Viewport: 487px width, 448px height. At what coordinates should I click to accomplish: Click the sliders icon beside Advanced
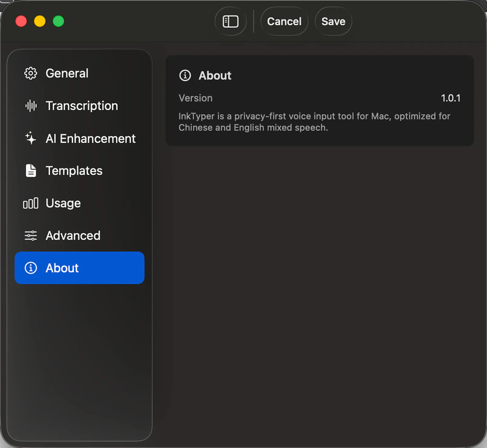tap(31, 236)
